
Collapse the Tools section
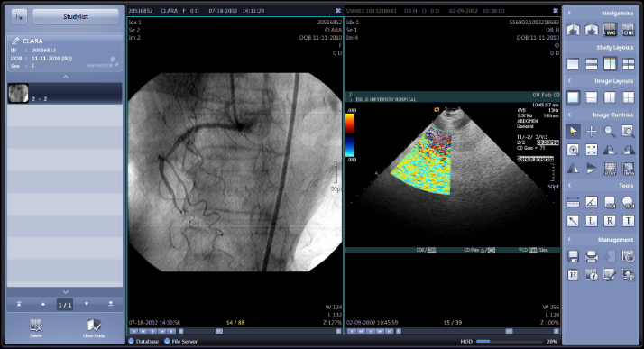569,185
